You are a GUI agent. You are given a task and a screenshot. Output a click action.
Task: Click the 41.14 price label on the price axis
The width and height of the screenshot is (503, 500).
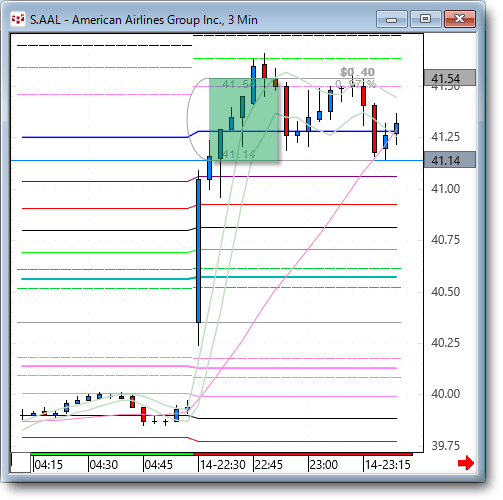[x=449, y=160]
